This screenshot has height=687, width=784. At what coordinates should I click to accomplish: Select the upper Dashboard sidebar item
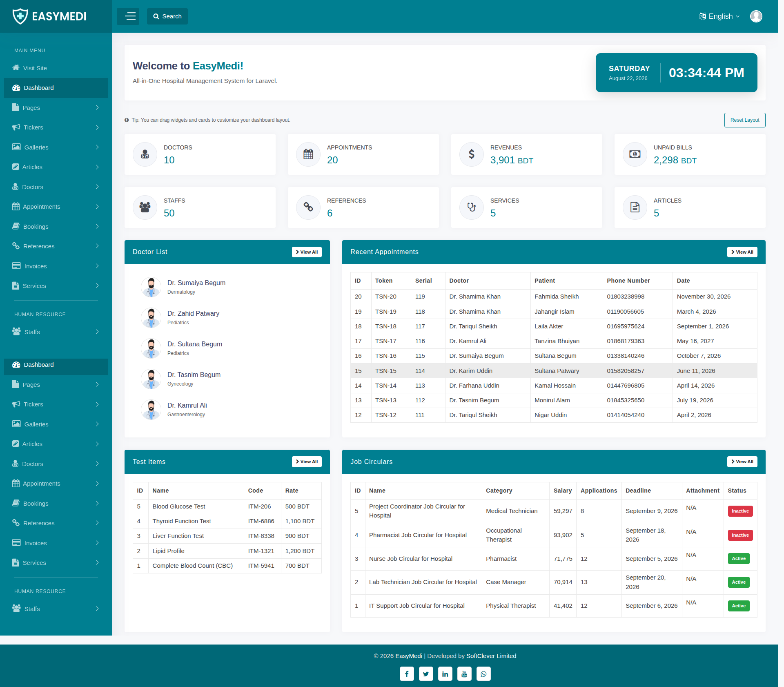[56, 88]
